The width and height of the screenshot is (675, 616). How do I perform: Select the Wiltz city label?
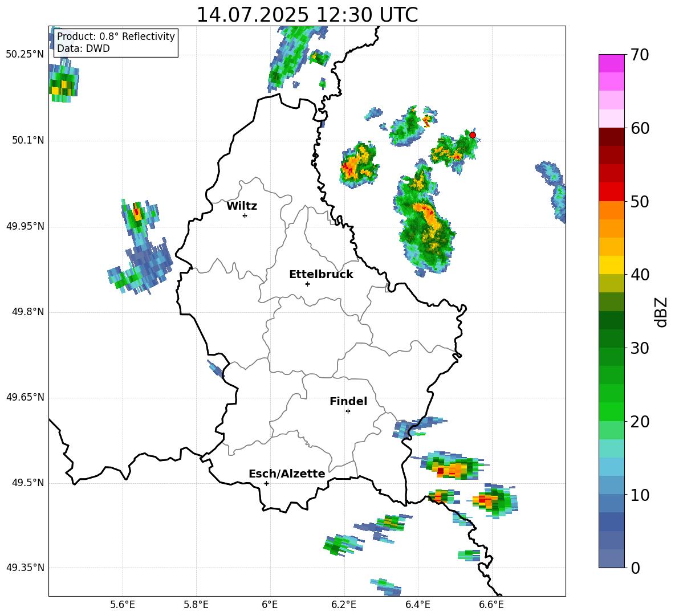click(x=242, y=206)
